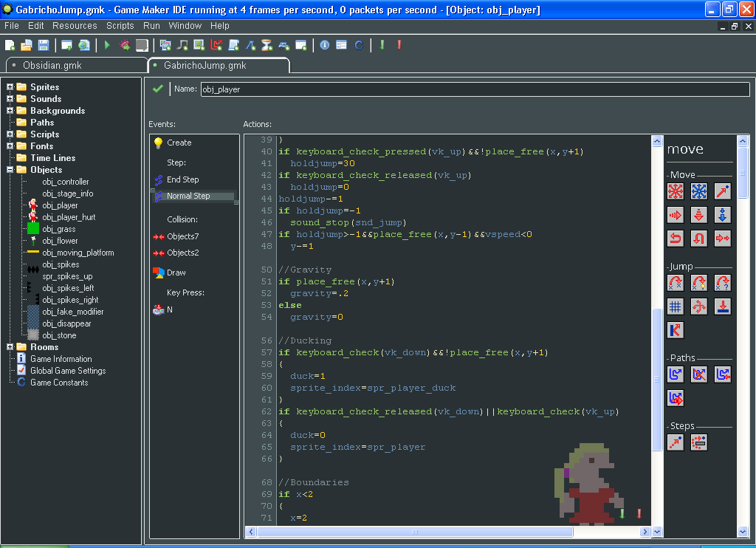Image resolution: width=756 pixels, height=548 pixels.
Task: Expand the Rooms folder in tree
Action: (x=10, y=347)
